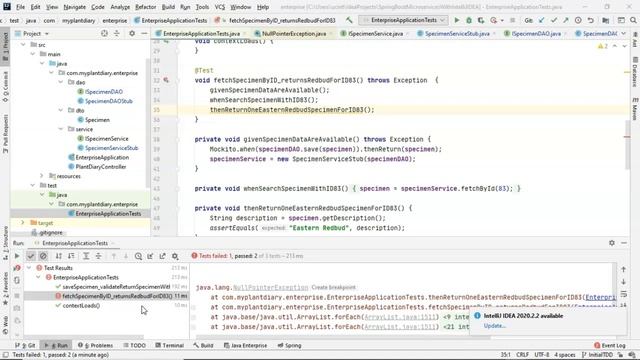640x360 pixels.
Task: Collapse the src folder in the tree
Action: (23, 45)
